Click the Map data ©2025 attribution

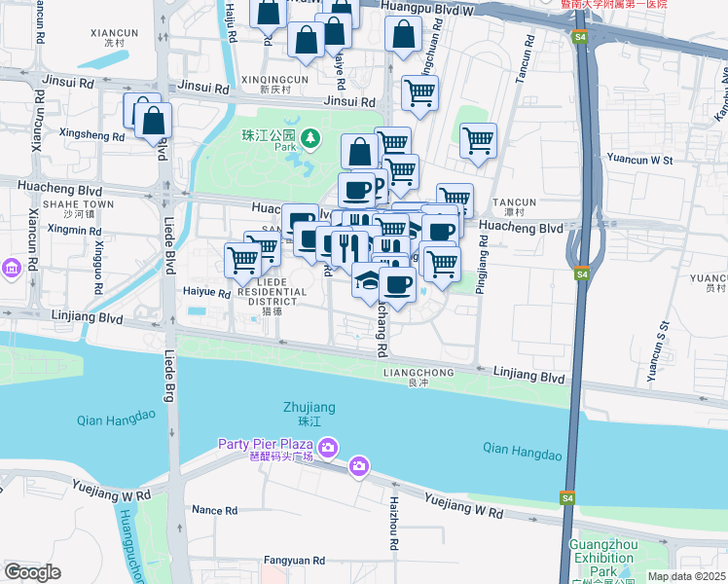click(687, 576)
